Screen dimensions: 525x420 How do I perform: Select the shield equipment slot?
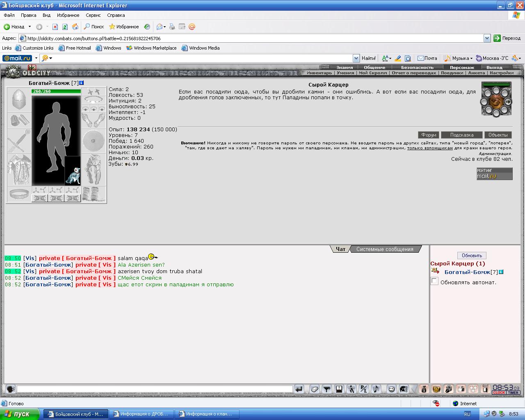pyautogui.click(x=94, y=141)
